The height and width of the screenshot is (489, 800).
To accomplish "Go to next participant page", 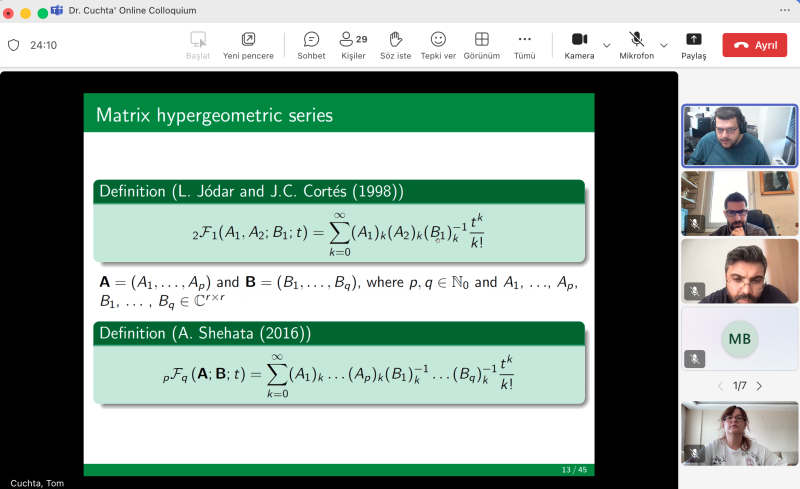I will pos(759,386).
